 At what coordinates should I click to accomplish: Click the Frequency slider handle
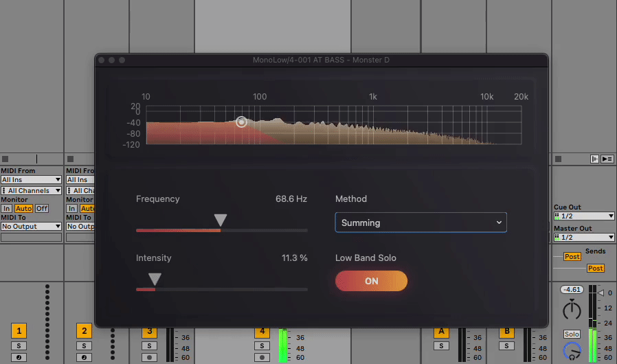coord(221,220)
